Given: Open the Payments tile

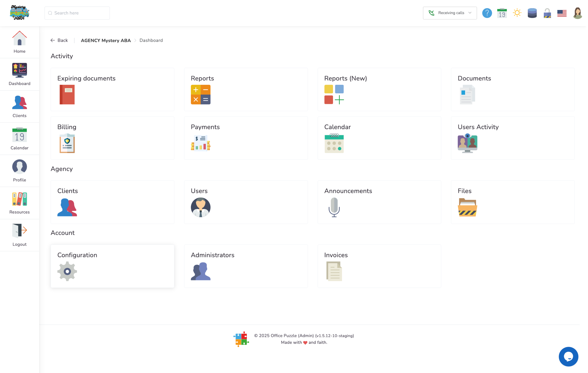Looking at the screenshot, I should [246, 138].
